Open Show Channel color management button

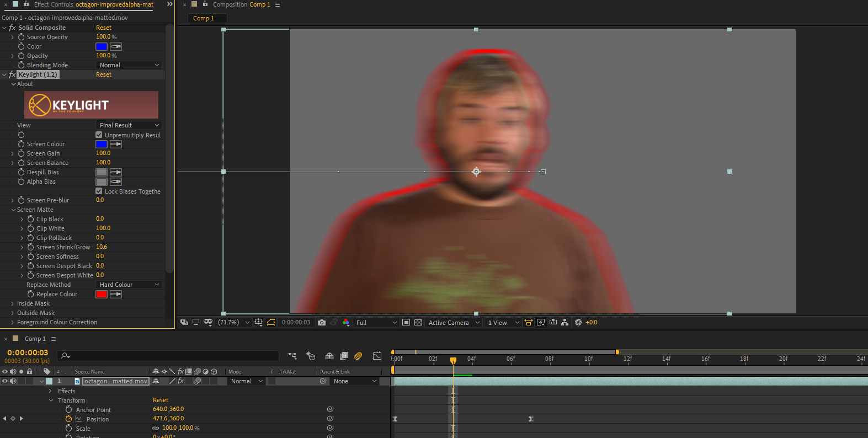pyautogui.click(x=346, y=323)
